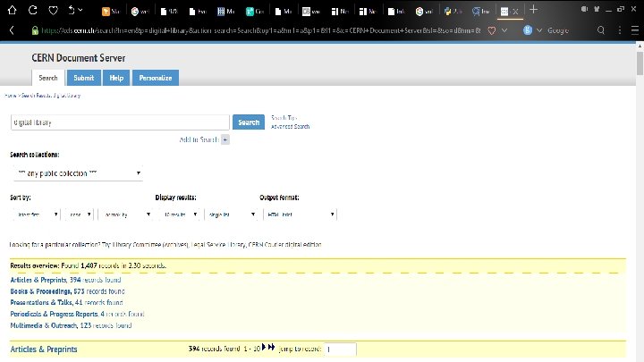Click the page vertical scrollbar thumb

coord(640,63)
